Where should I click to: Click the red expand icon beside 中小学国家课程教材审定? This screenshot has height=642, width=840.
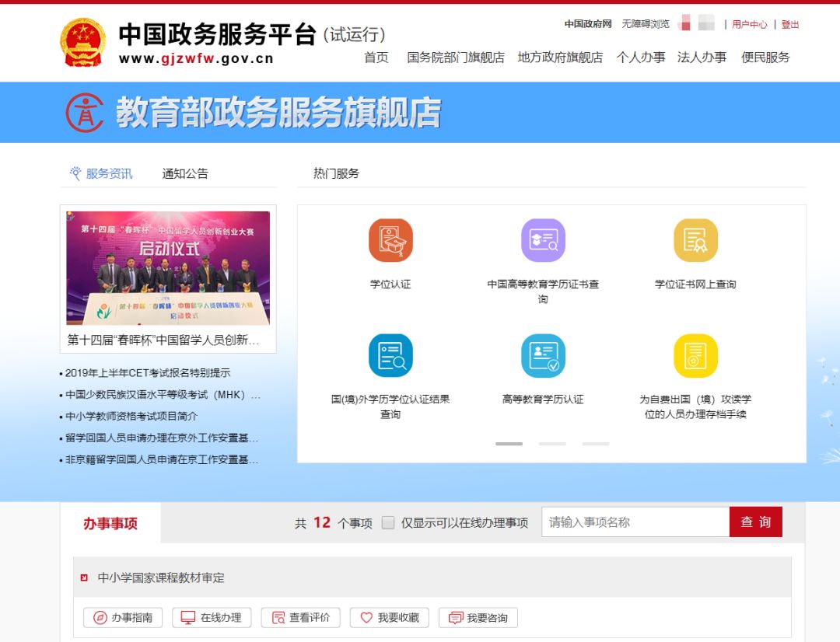pyautogui.click(x=83, y=577)
